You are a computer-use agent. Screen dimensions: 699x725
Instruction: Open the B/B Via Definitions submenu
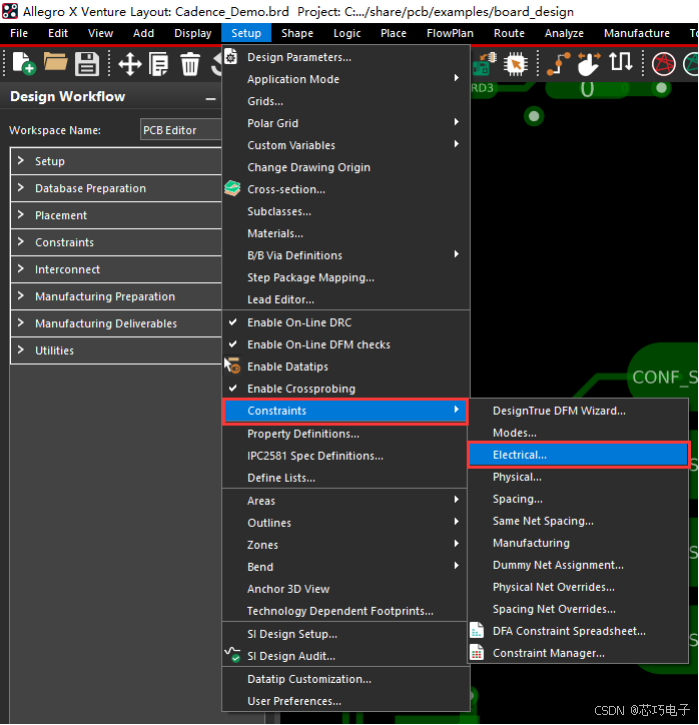[x=346, y=255]
